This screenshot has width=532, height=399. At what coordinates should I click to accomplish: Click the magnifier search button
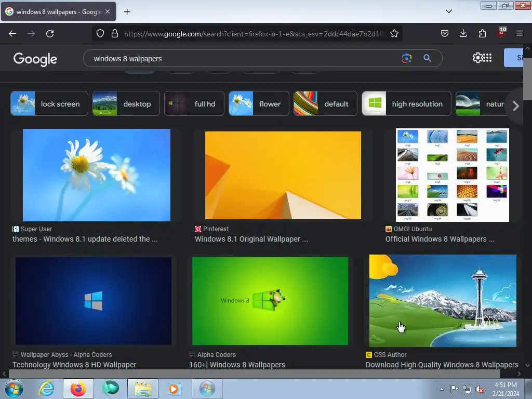tap(427, 58)
